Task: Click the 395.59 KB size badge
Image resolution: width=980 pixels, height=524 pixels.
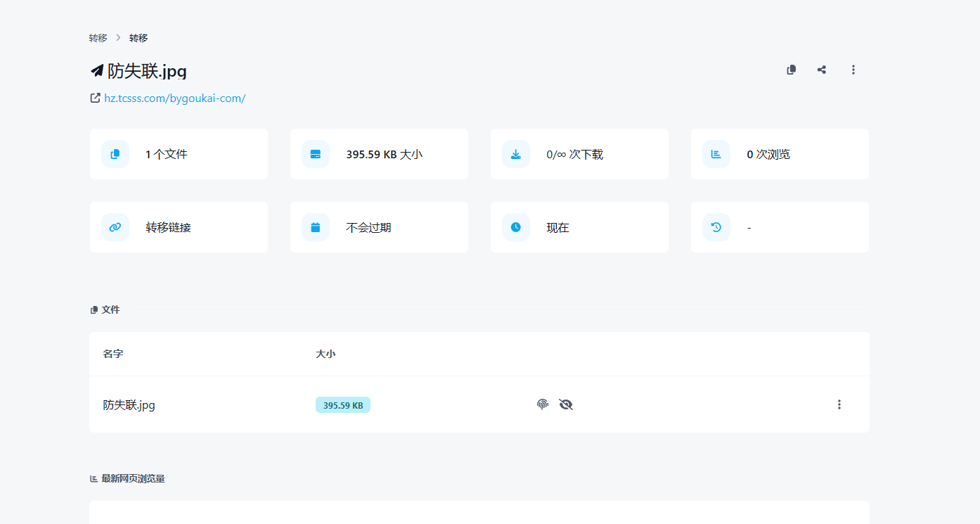Action: pyautogui.click(x=343, y=405)
